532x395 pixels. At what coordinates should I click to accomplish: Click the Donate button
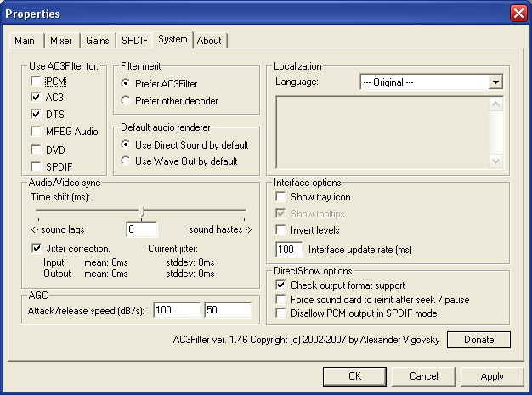pos(477,340)
